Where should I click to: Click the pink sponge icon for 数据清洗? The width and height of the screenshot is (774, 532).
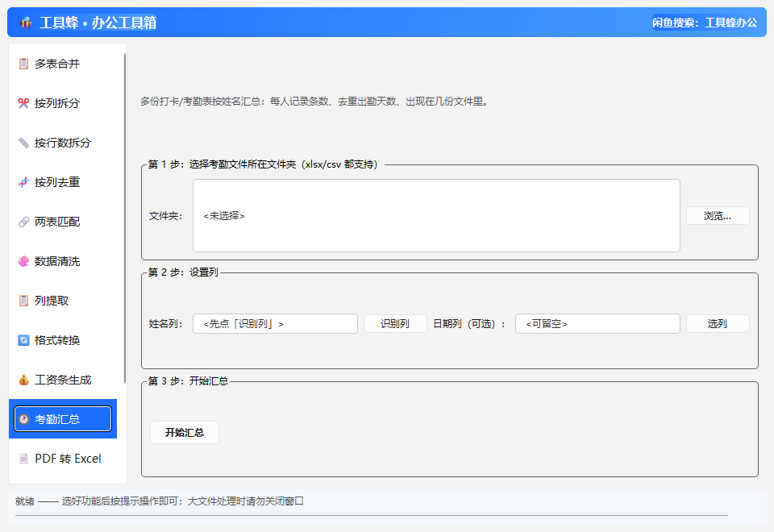(x=23, y=261)
